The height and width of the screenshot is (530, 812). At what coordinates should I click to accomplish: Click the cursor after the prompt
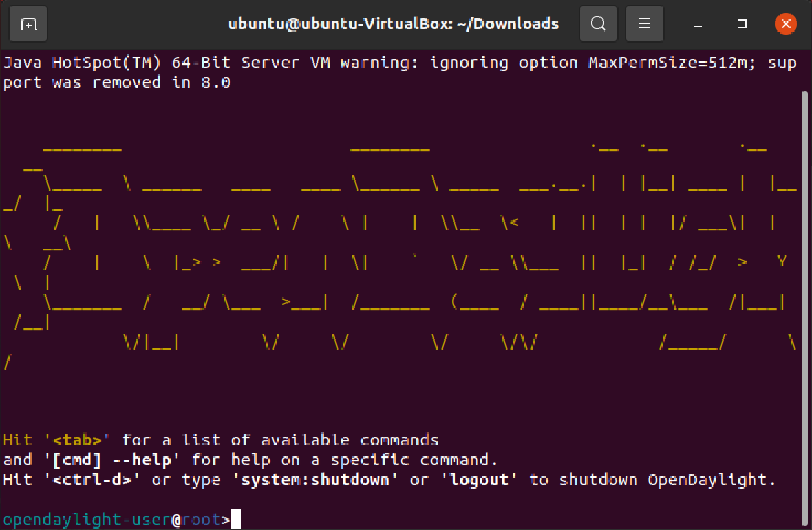236,519
